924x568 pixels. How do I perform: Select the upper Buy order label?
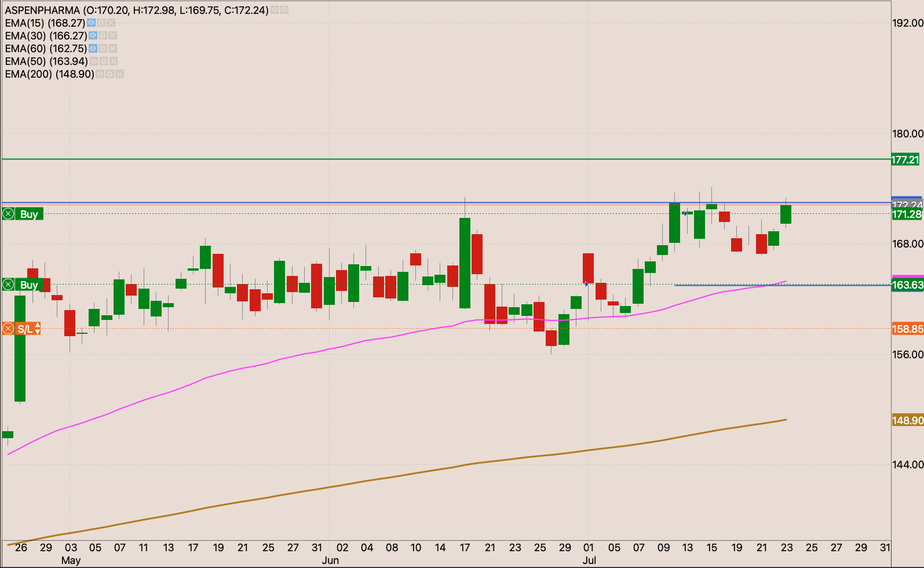tap(29, 214)
